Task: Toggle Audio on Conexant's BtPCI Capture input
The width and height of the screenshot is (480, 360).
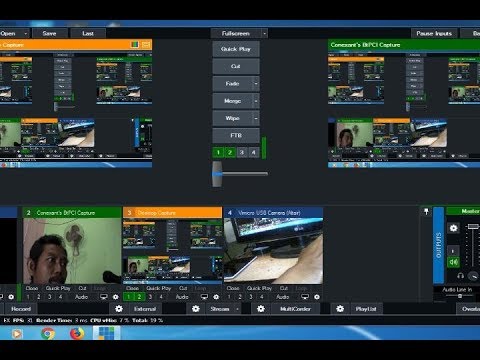Action: coord(81,297)
